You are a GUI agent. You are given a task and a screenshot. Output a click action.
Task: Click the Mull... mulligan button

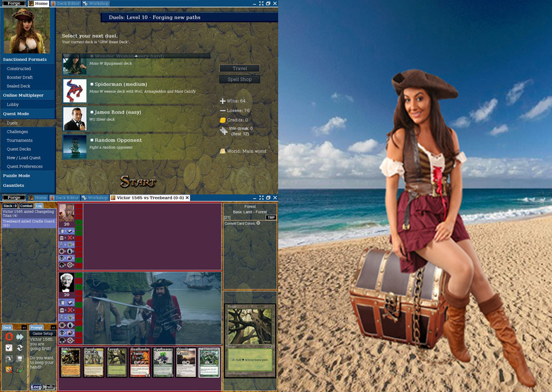[x=49, y=387]
